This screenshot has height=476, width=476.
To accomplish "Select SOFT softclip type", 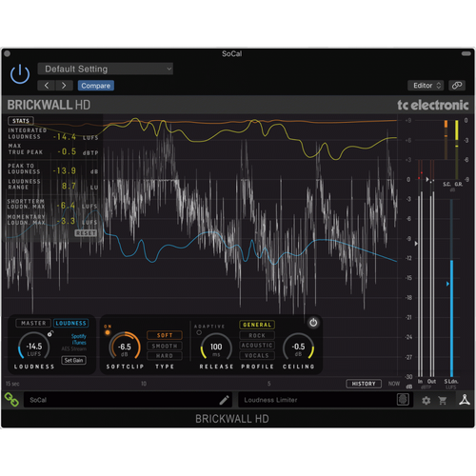I will coord(165,335).
